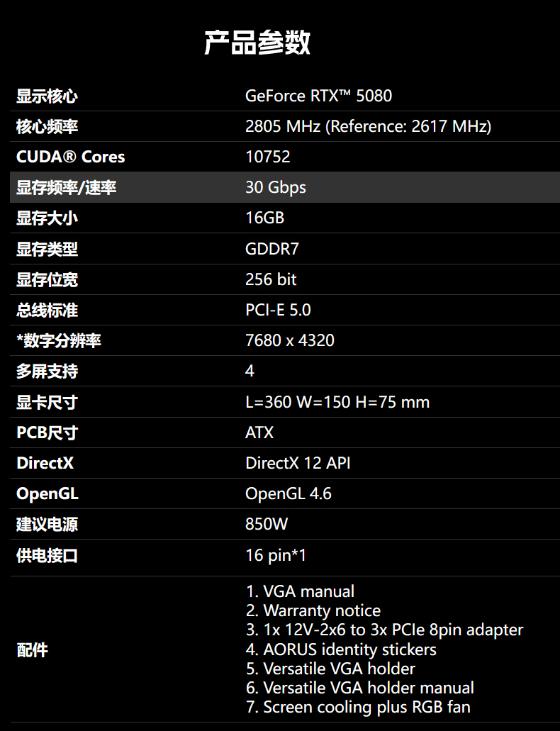The height and width of the screenshot is (731, 560).
Task: Click the 多屏支持 row label
Action: (47, 372)
